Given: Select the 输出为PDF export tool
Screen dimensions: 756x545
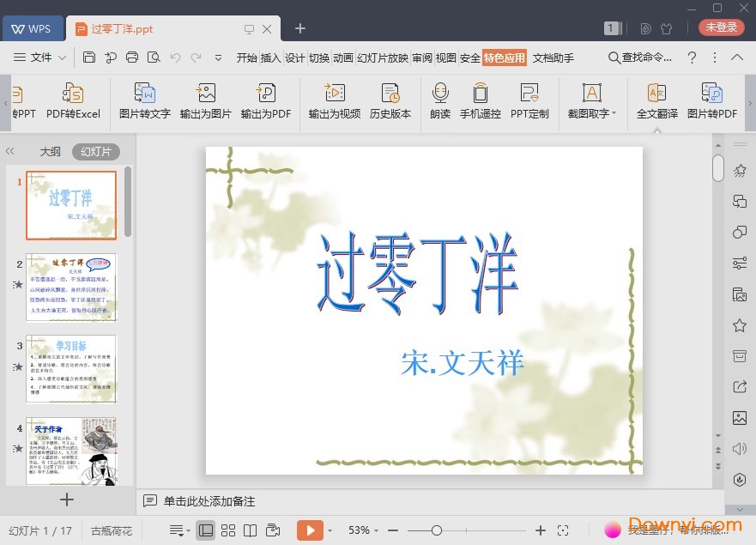Looking at the screenshot, I should 266,101.
